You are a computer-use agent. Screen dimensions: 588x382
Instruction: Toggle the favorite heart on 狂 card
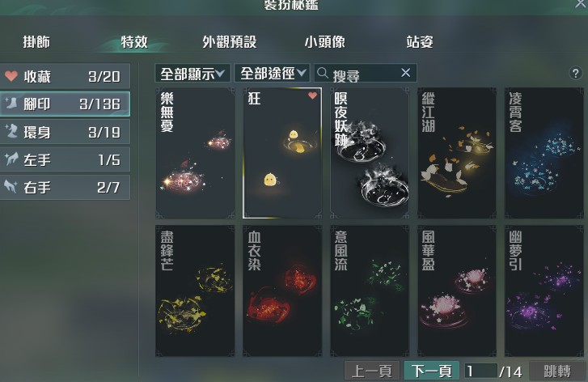point(312,95)
